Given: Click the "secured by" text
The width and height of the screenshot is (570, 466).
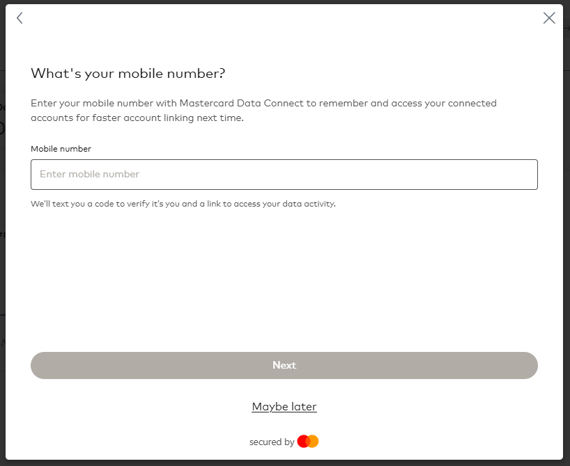Looking at the screenshot, I should [x=272, y=442].
